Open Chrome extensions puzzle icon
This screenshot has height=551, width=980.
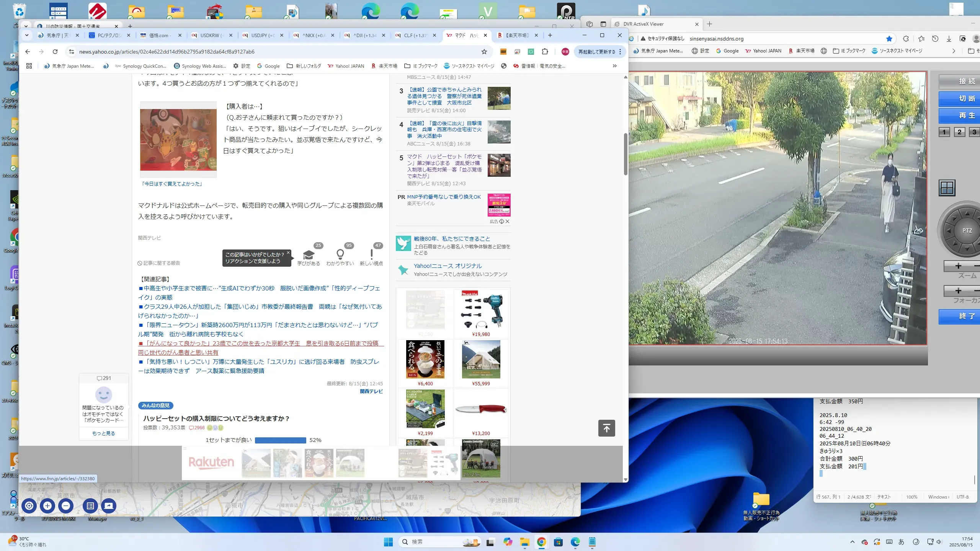click(545, 52)
